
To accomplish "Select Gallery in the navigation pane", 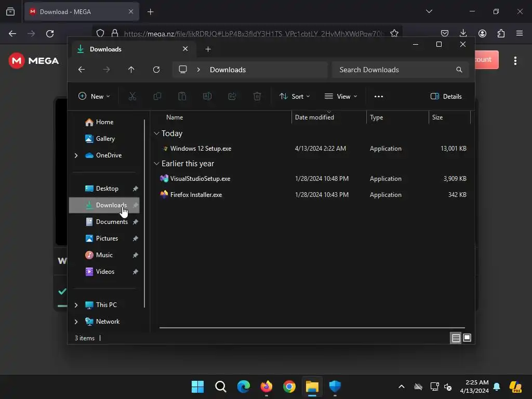I will 104,139.
